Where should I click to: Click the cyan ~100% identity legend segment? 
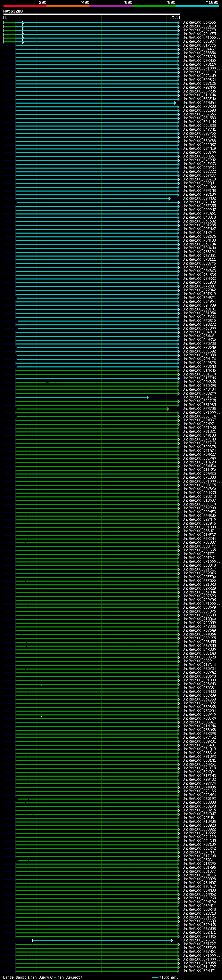tap(197, 7)
